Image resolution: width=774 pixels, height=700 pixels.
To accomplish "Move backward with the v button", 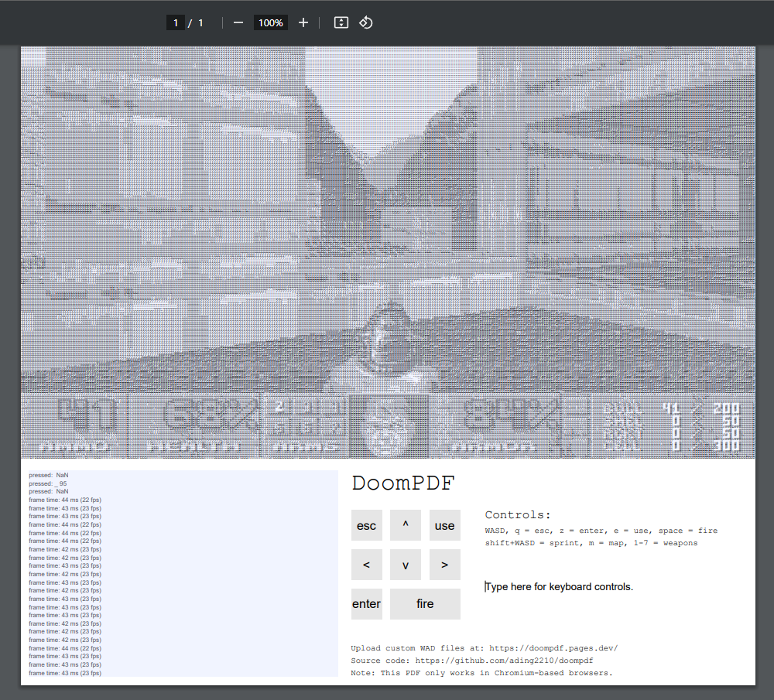I will pos(406,565).
